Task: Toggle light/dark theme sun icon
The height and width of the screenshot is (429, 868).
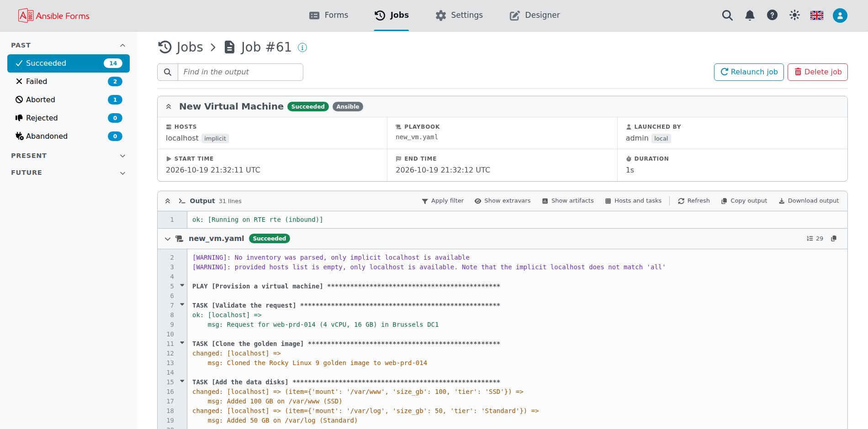Action: pos(794,16)
